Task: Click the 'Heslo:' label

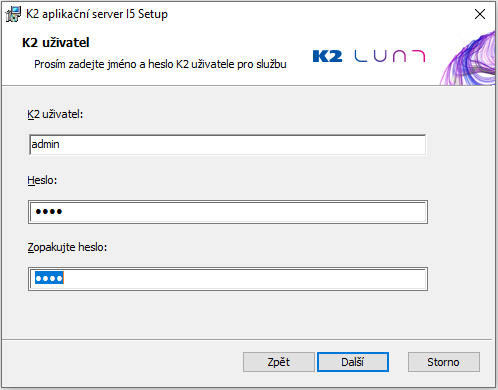Action: (42, 180)
